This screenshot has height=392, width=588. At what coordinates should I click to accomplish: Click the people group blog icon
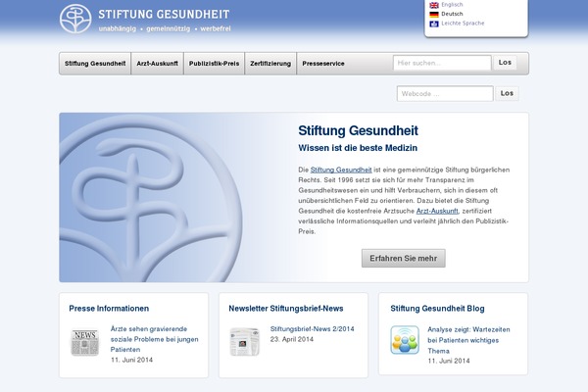pyautogui.click(x=405, y=340)
